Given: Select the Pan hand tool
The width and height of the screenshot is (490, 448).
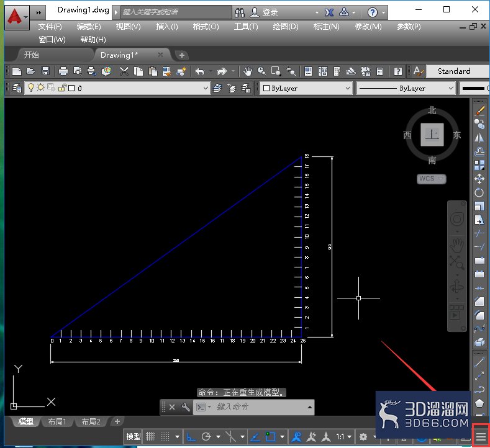Looking at the screenshot, I should (248, 71).
